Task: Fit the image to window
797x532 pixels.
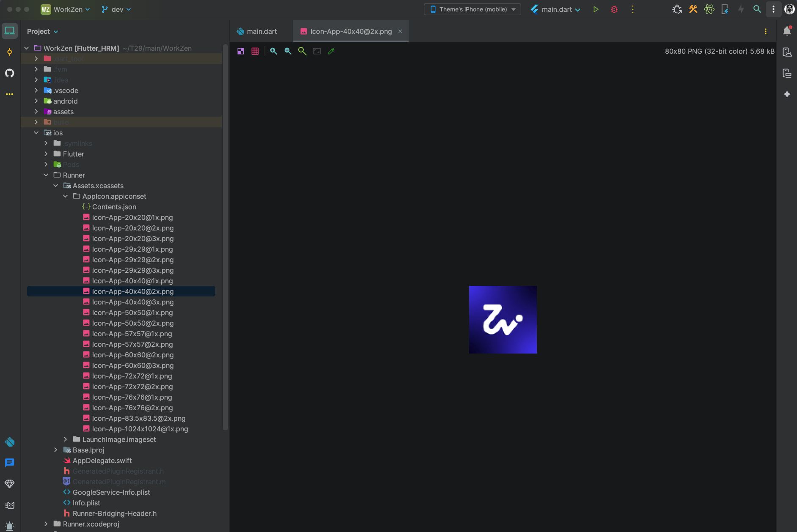Action: pyautogui.click(x=317, y=51)
